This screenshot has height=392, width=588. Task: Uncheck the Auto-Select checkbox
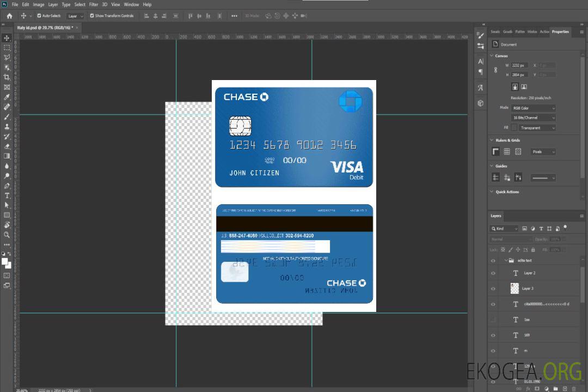[x=39, y=16]
